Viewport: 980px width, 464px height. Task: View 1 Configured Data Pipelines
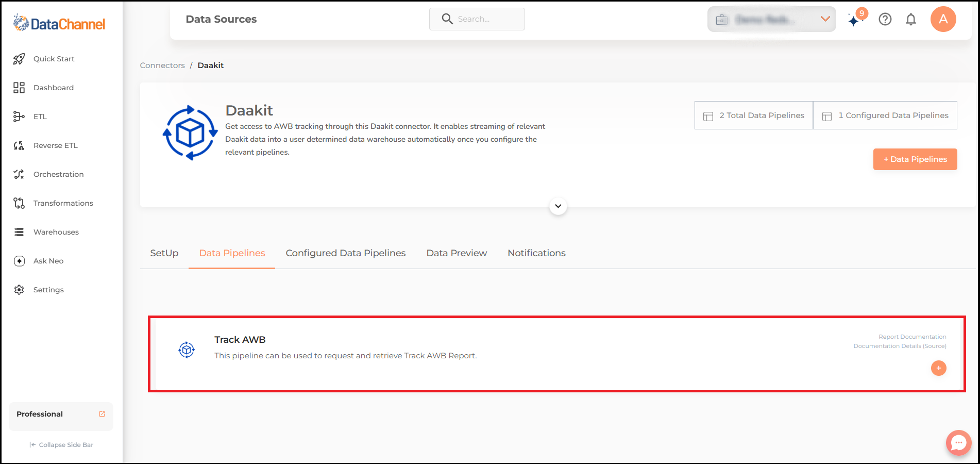tap(885, 115)
